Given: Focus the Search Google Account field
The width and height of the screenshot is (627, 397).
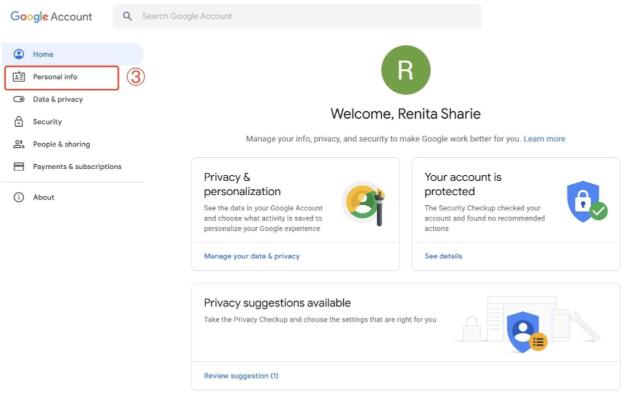Looking at the screenshot, I should pyautogui.click(x=297, y=16).
